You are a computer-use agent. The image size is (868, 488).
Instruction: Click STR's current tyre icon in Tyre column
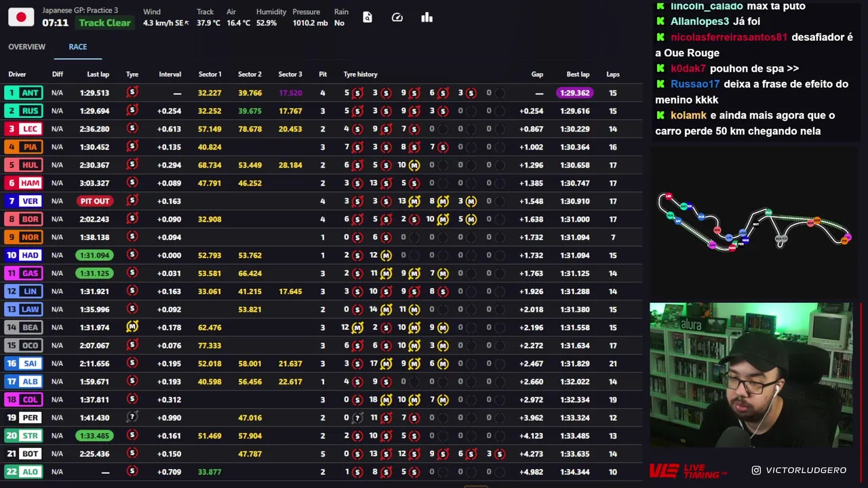click(x=132, y=435)
